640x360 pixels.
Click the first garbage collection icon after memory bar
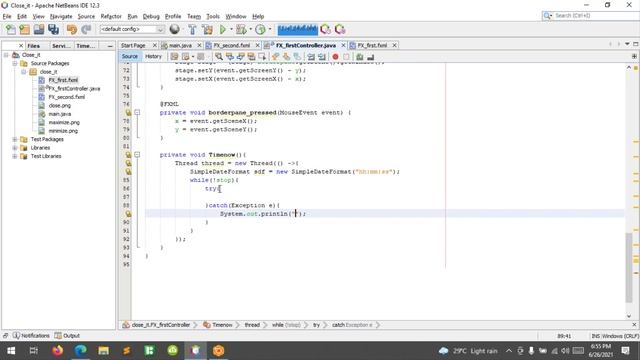325,29
